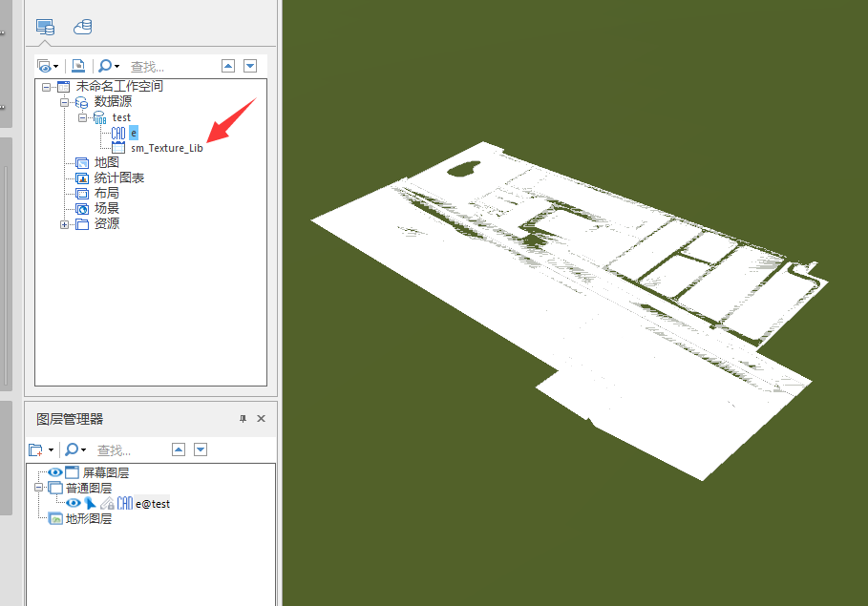Image resolution: width=868 pixels, height=606 pixels.
Task: Select the 屏幕图层 item
Action: (105, 473)
